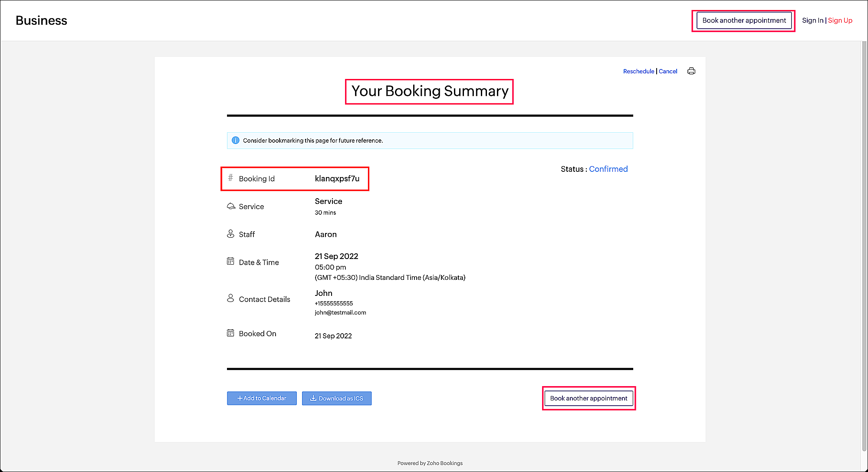Open the Sign In link
This screenshot has width=868, height=472.
tap(812, 20)
